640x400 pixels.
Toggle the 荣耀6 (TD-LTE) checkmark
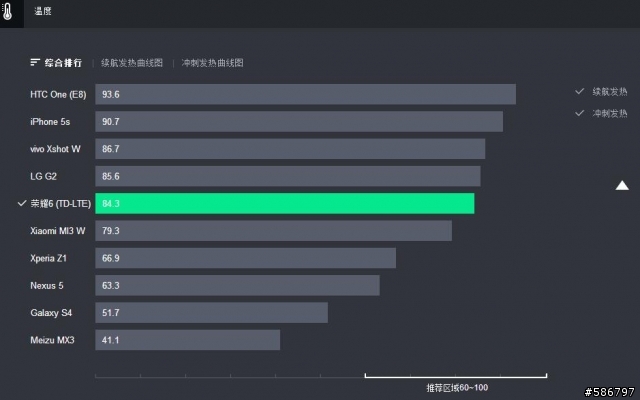(x=22, y=203)
